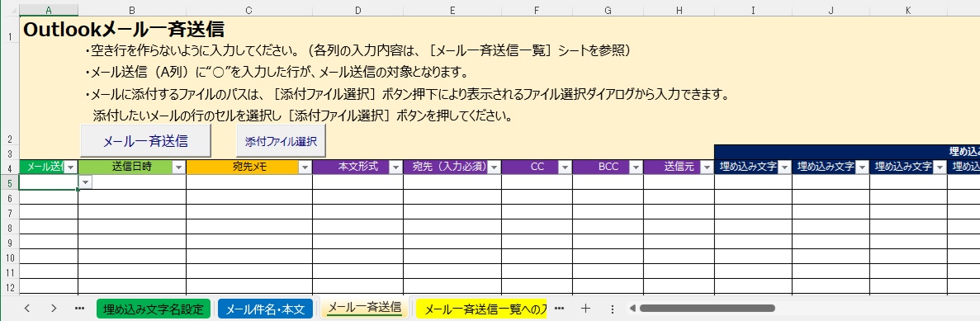Select column E header
The image size is (980, 321).
[x=452, y=10]
